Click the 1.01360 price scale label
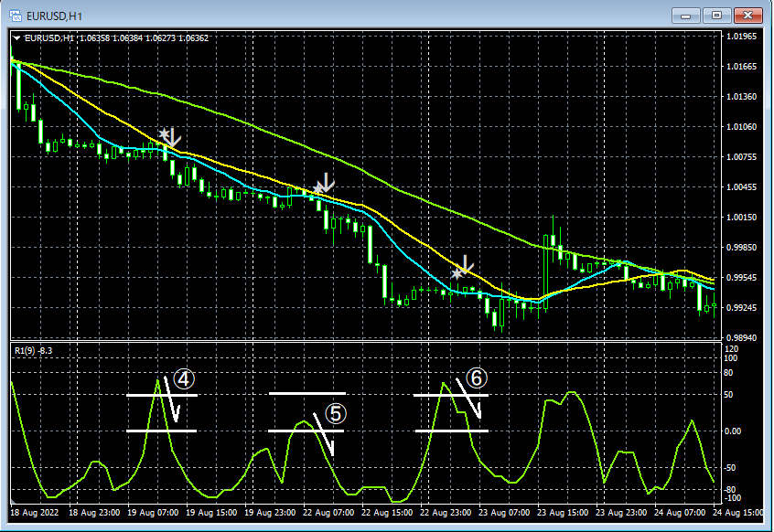 (x=741, y=97)
